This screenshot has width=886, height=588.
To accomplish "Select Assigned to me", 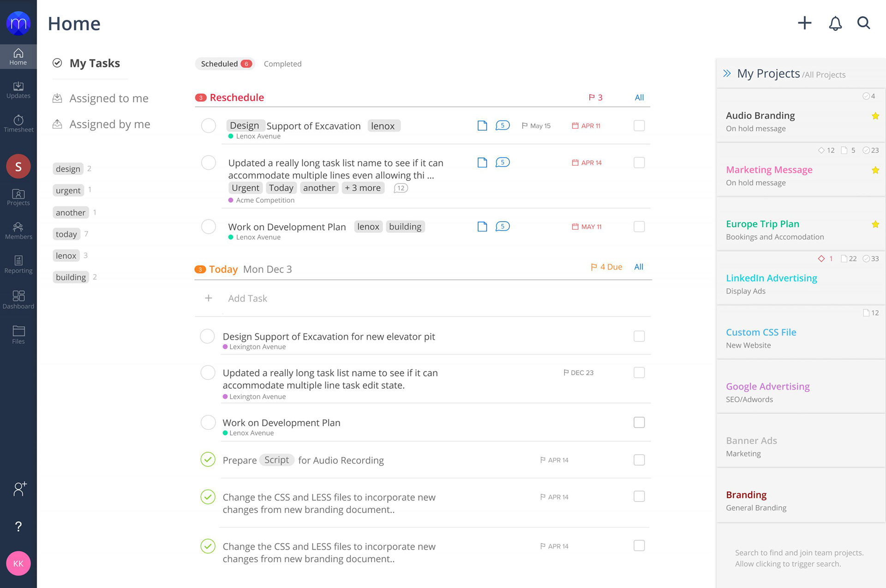I will [108, 98].
